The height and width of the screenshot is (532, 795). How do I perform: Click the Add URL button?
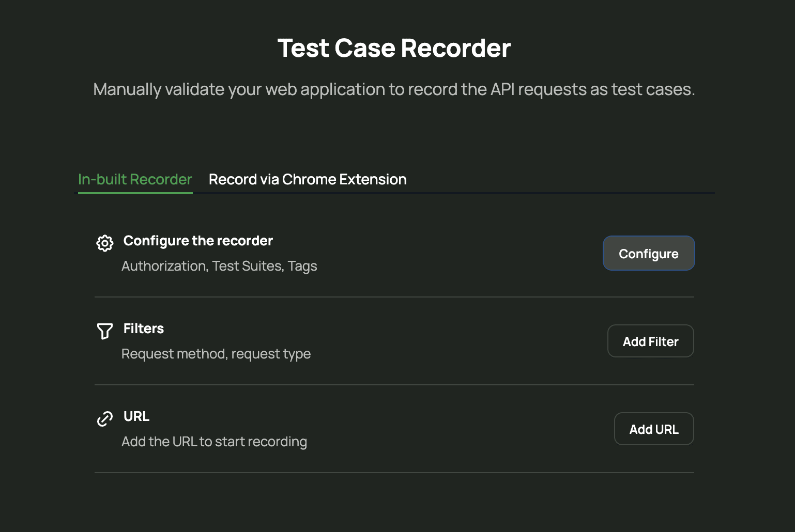click(x=654, y=429)
